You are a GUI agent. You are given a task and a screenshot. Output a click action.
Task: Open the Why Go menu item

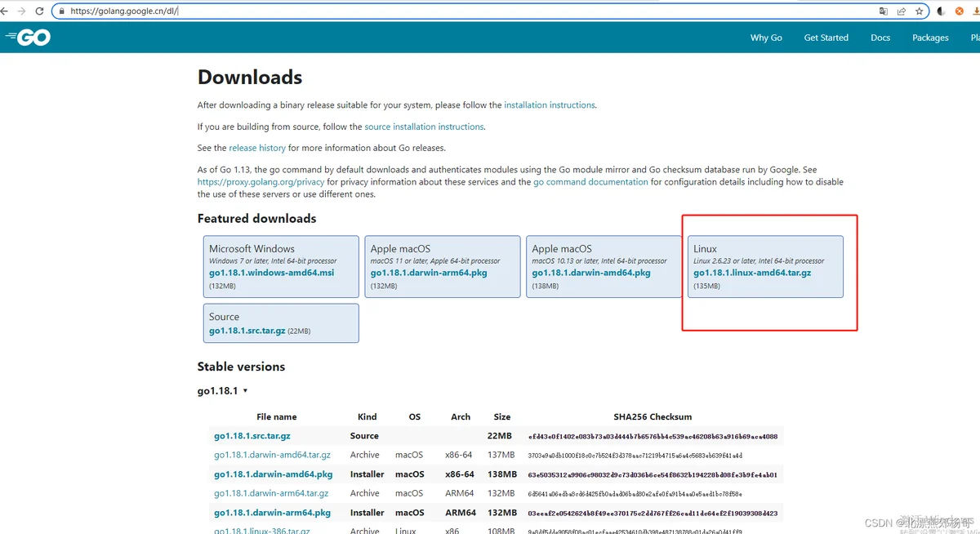click(x=766, y=38)
